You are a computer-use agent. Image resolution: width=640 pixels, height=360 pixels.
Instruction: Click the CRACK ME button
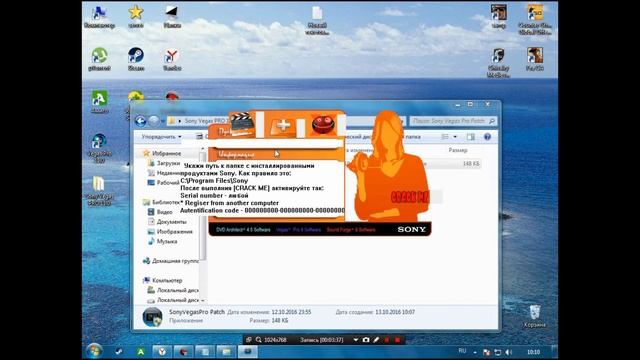(410, 197)
